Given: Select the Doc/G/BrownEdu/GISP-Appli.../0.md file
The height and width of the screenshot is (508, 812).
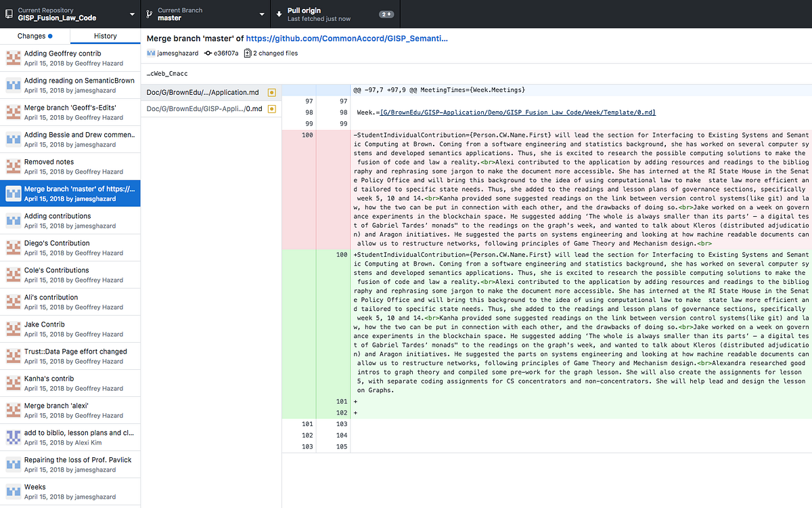Looking at the screenshot, I should coord(203,108).
